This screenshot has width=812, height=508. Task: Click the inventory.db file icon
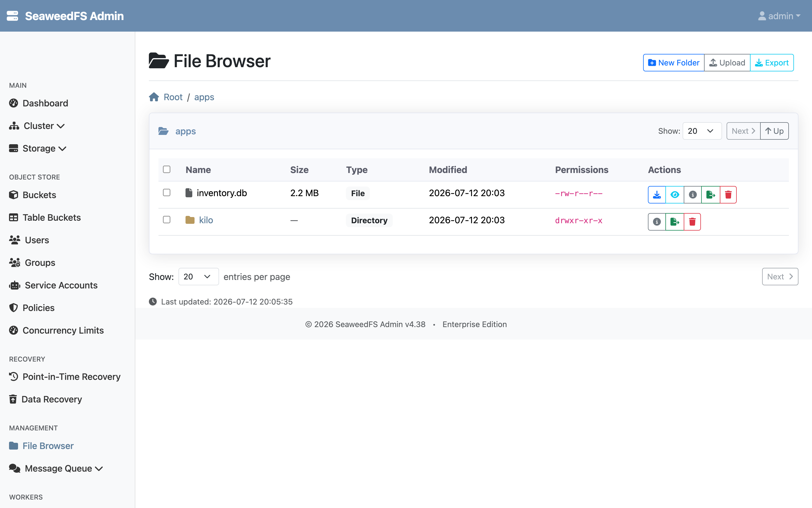(189, 193)
